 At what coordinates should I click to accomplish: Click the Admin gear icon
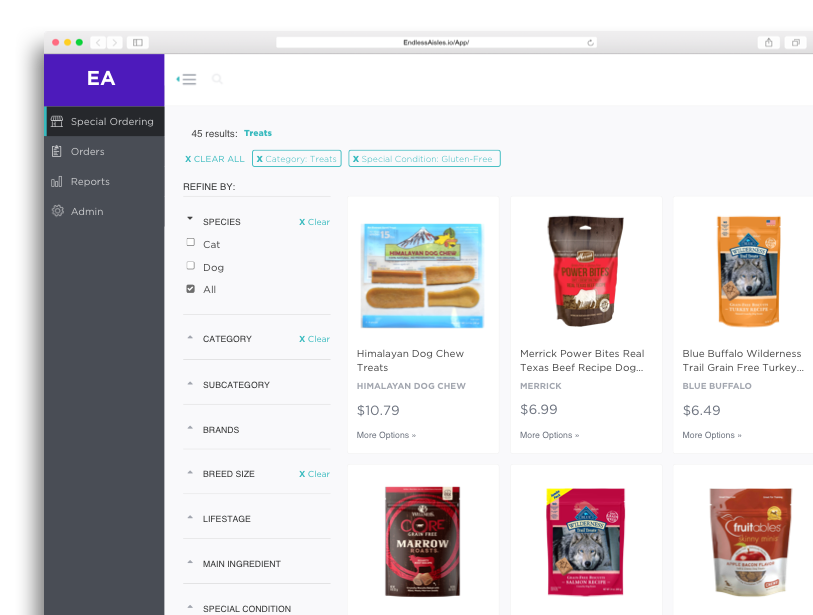coord(58,211)
